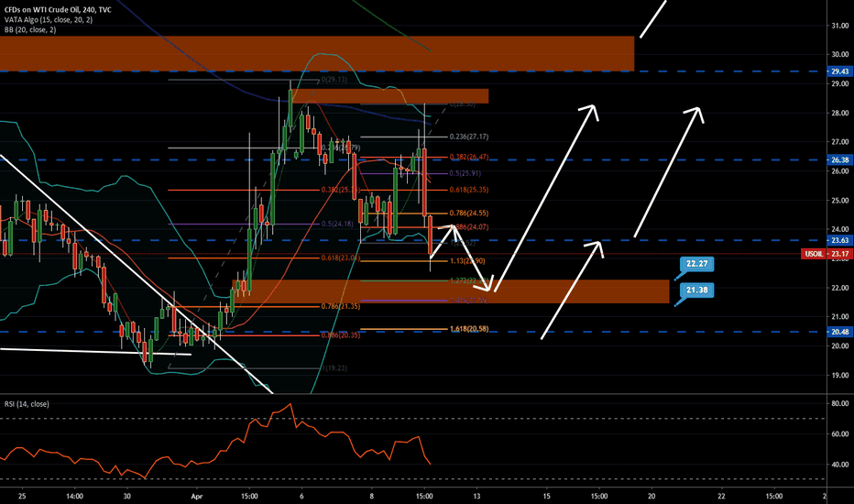
Task: Click 40.00 on the RSI scale
Action: point(840,465)
